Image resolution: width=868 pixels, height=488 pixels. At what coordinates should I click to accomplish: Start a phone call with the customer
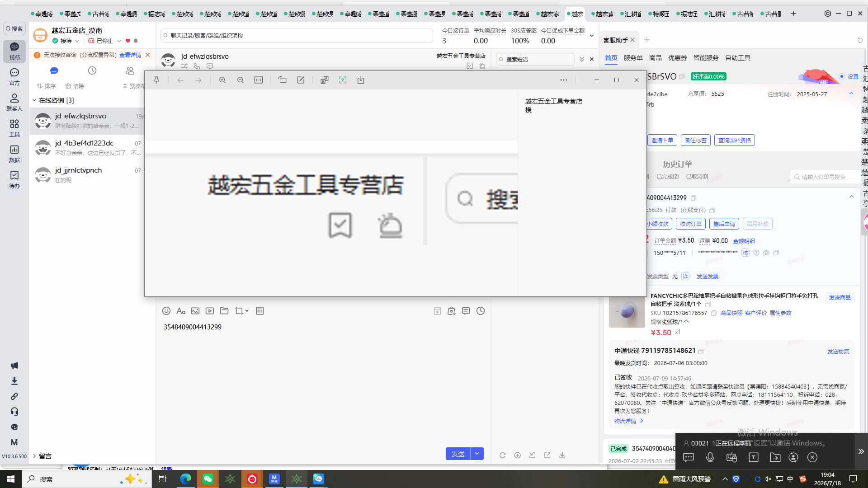pyautogui.click(x=197, y=66)
